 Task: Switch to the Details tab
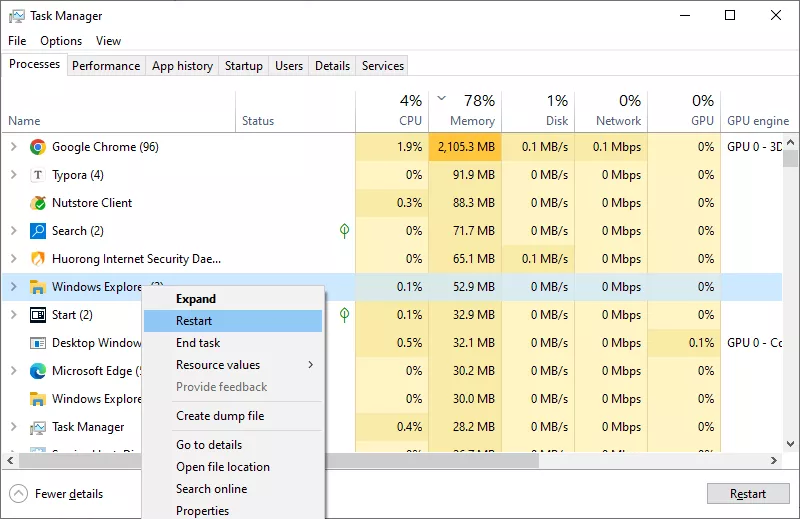pyautogui.click(x=332, y=66)
